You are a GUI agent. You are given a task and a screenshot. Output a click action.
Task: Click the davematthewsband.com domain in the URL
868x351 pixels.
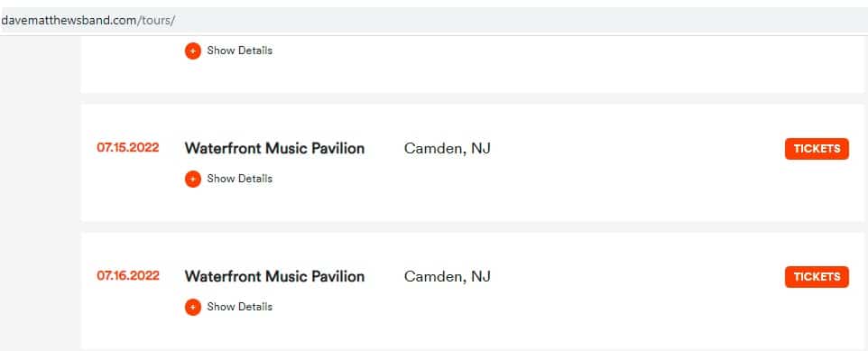click(x=69, y=21)
